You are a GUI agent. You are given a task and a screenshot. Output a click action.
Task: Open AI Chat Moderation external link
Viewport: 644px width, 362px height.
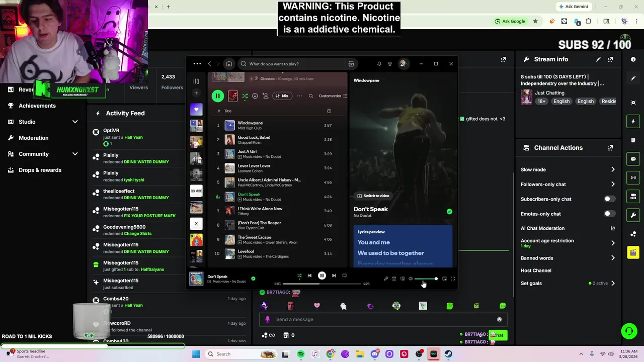coord(613,228)
